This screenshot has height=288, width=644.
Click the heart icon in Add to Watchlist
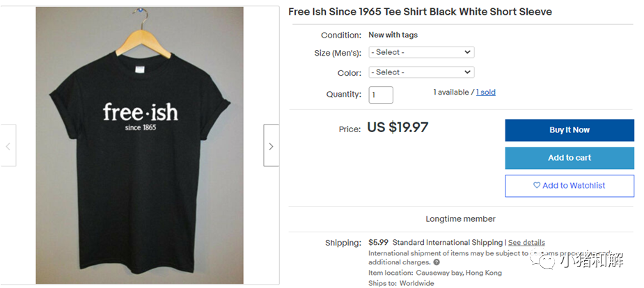pos(536,186)
